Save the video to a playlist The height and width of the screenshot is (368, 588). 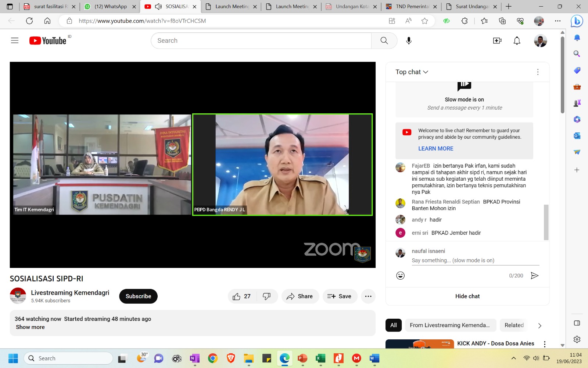click(x=340, y=296)
